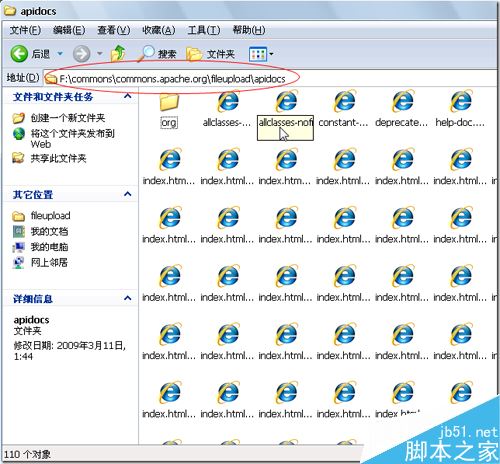Open the Back history dropdown arrow
The height and width of the screenshot is (464, 500).
pyautogui.click(x=60, y=53)
